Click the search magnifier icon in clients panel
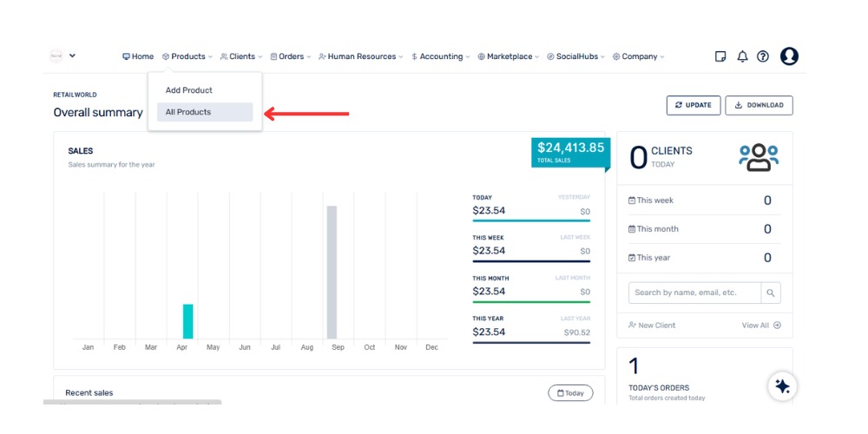The image size is (868, 434). tap(771, 293)
